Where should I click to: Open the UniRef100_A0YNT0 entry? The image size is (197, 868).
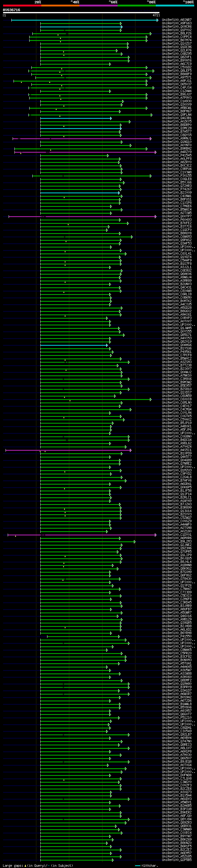[x=177, y=145]
